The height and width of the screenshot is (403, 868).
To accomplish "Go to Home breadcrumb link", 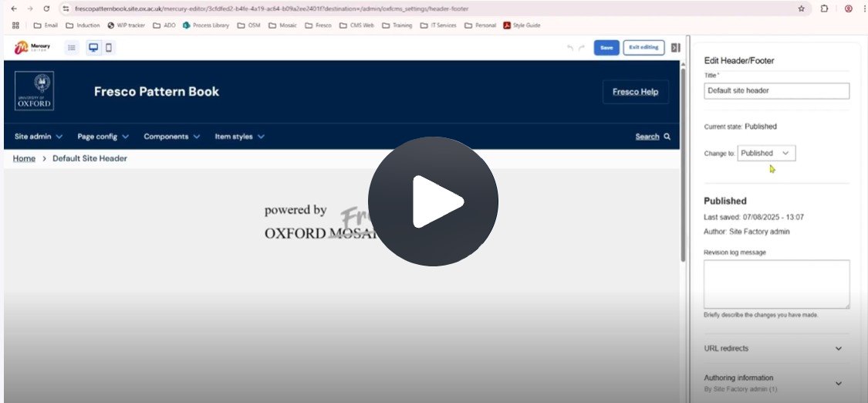I will coord(24,158).
